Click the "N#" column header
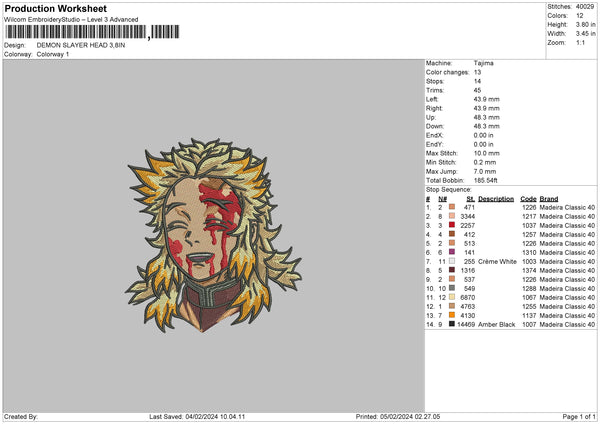The height and width of the screenshot is (424, 600). 443,199
